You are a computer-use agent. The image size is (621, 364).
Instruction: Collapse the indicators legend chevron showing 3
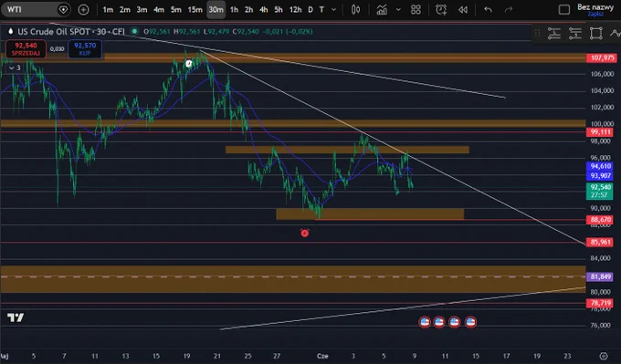pos(15,68)
